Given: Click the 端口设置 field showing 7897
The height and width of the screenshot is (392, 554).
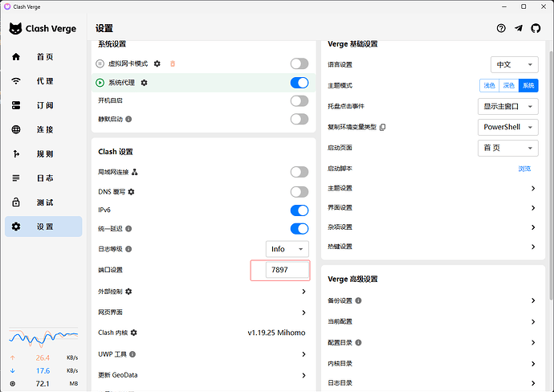Looking at the screenshot, I should [287, 270].
